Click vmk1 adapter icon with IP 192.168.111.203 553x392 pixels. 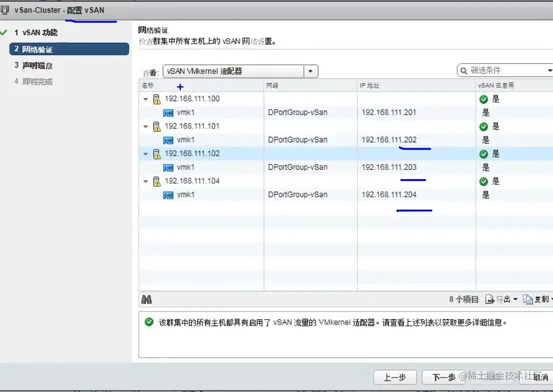[x=168, y=168]
